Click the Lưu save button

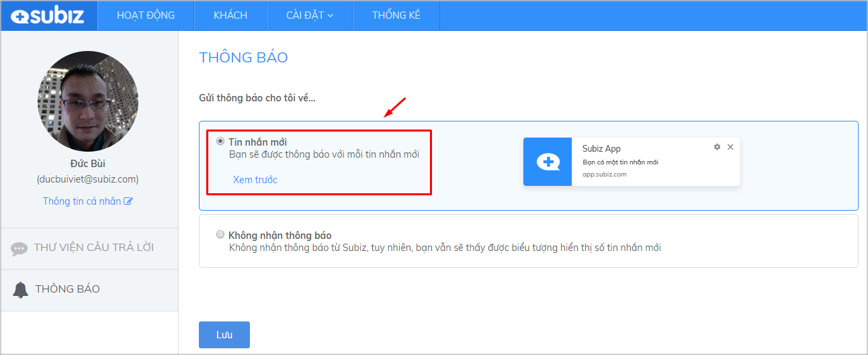tap(224, 335)
